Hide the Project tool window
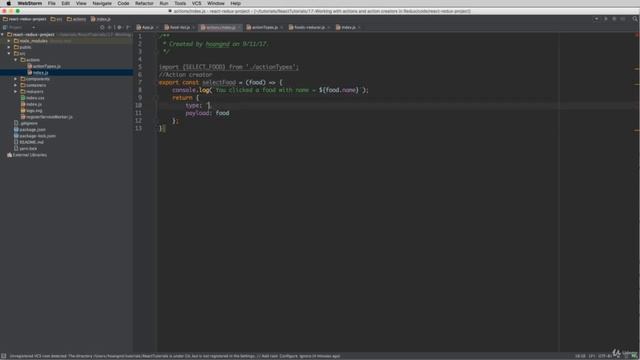This screenshot has height=360, width=640. tap(128, 27)
